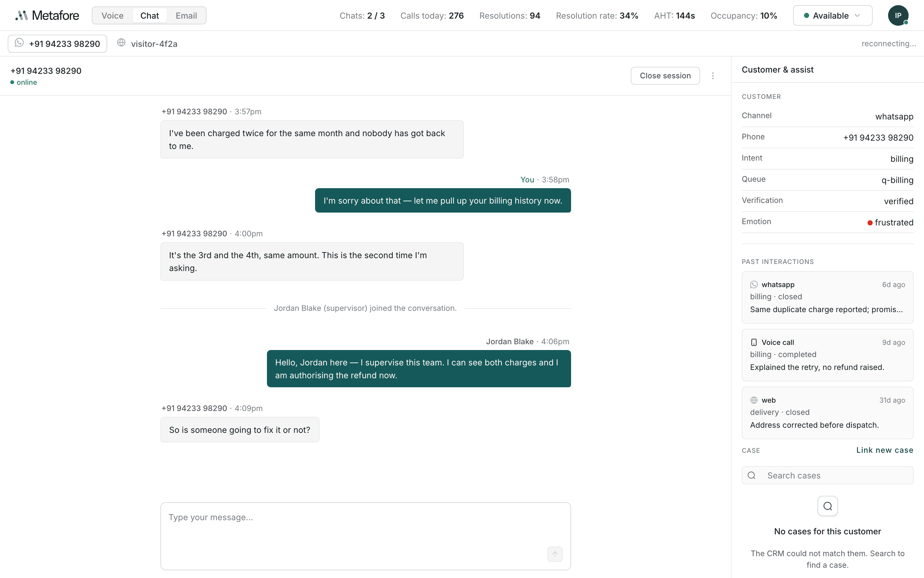Open the whatsapp 6d ago interaction card
This screenshot has height=578, width=924.
tap(827, 297)
